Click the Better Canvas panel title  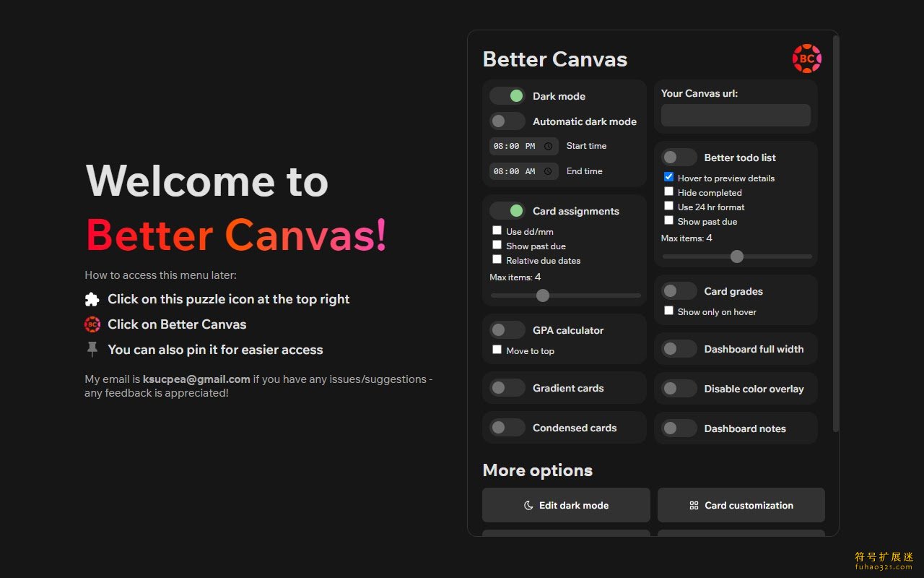coord(555,59)
